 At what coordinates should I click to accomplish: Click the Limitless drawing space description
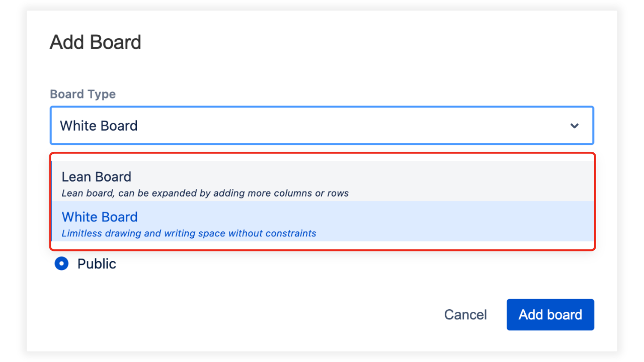click(189, 233)
